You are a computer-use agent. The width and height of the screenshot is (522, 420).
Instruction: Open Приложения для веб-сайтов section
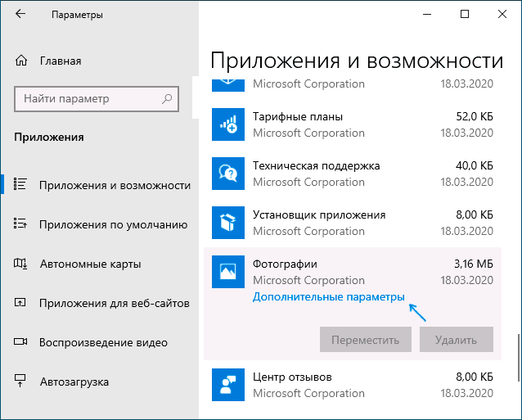point(100,303)
